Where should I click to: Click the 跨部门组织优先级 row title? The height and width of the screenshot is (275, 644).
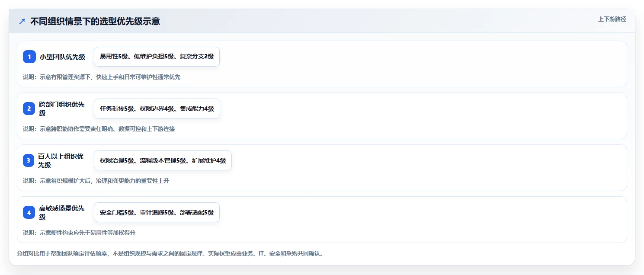click(62, 109)
